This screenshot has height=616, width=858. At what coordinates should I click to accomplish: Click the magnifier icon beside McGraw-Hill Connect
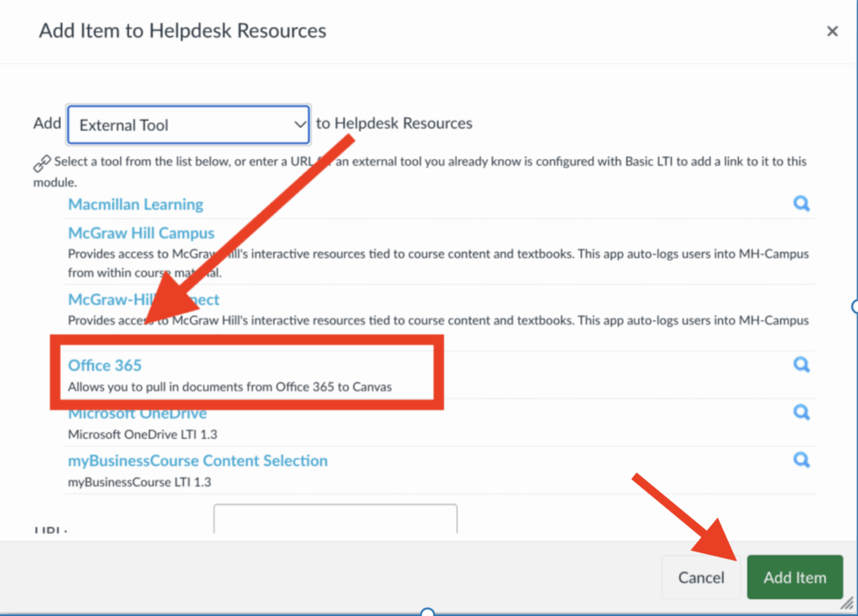pos(801,299)
